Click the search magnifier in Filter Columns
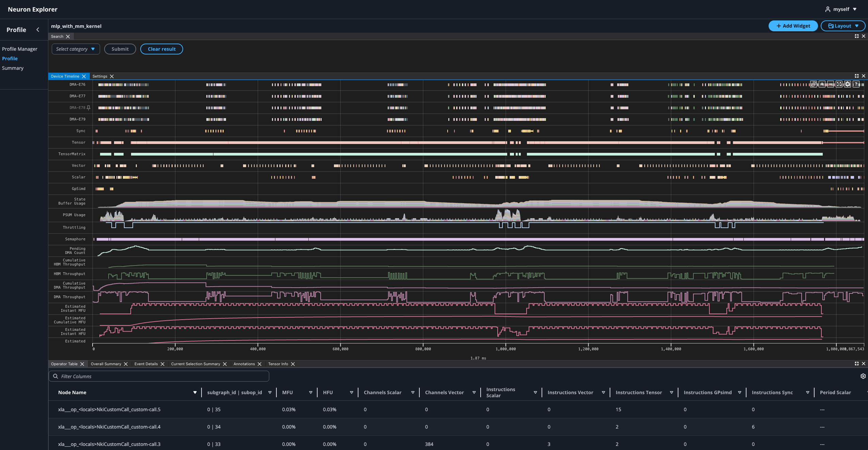Viewport: 868px width, 450px height. coord(55,376)
